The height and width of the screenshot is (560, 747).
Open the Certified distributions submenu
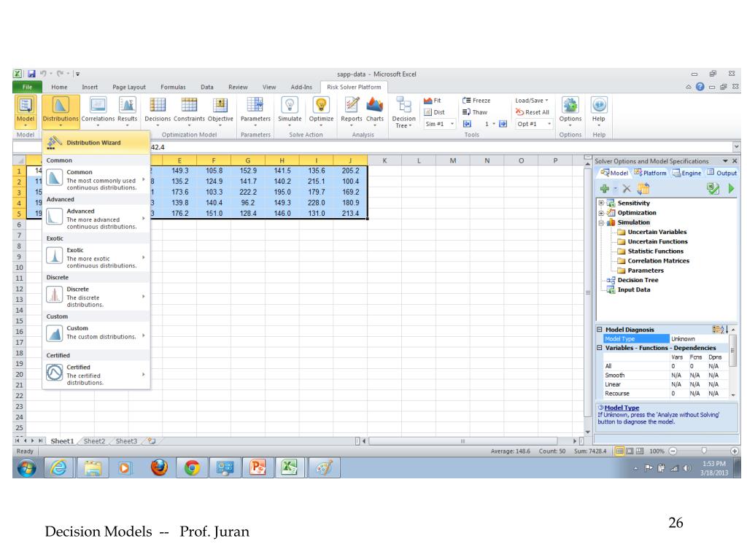(96, 374)
